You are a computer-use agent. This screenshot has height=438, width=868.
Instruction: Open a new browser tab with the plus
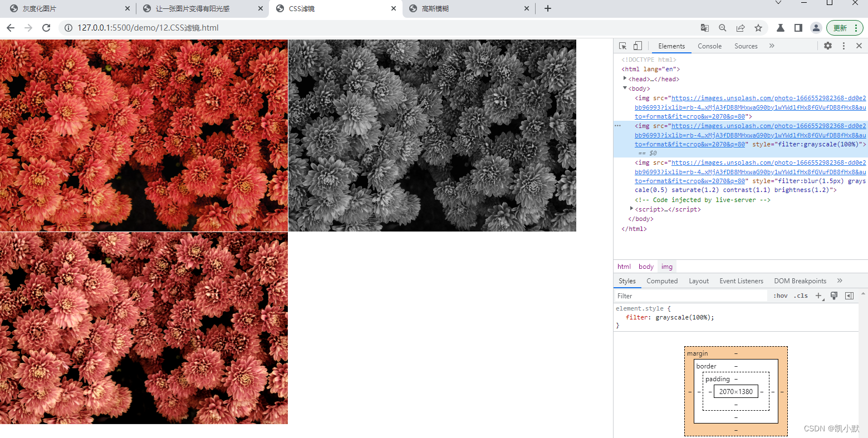pos(548,8)
